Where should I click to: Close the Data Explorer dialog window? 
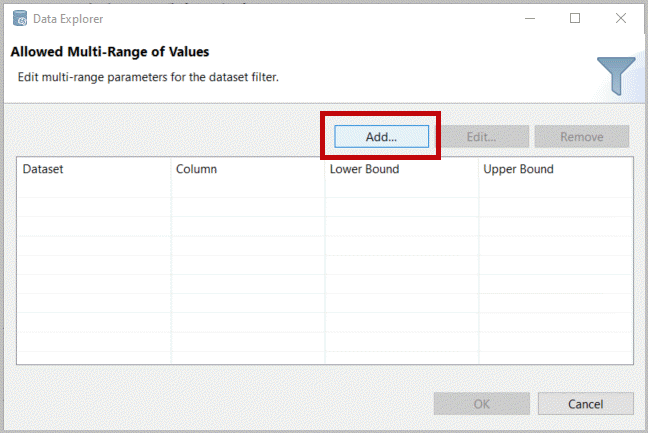coord(620,18)
